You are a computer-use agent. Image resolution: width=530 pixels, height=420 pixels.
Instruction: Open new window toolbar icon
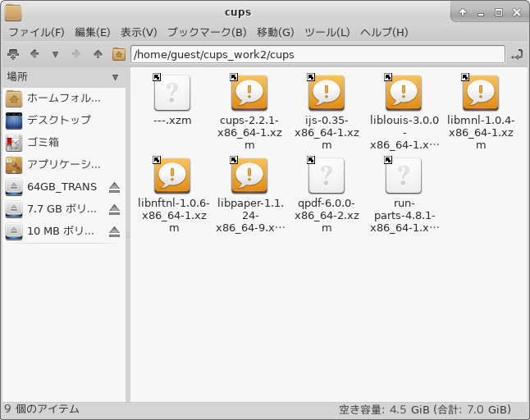pyautogui.click(x=13, y=54)
